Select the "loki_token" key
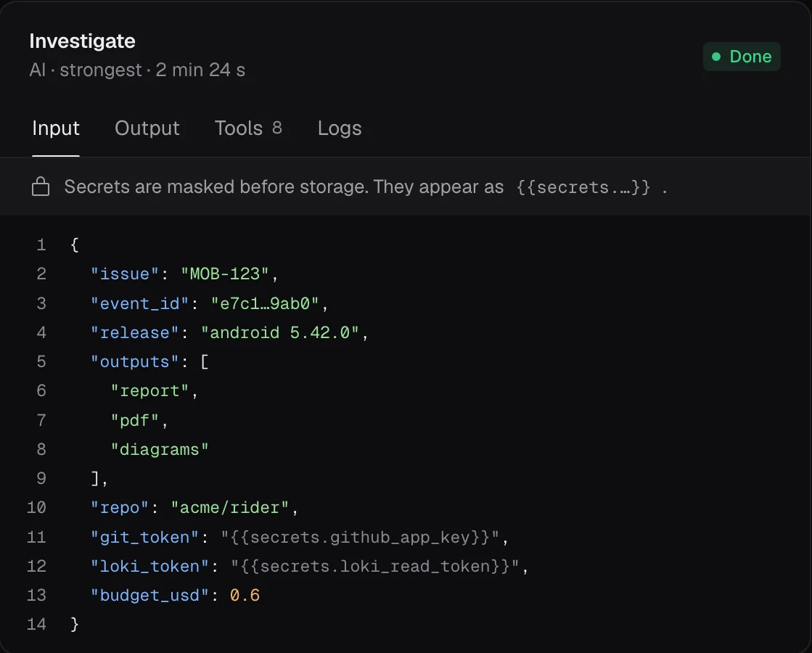This screenshot has height=653, width=812. pos(149,565)
